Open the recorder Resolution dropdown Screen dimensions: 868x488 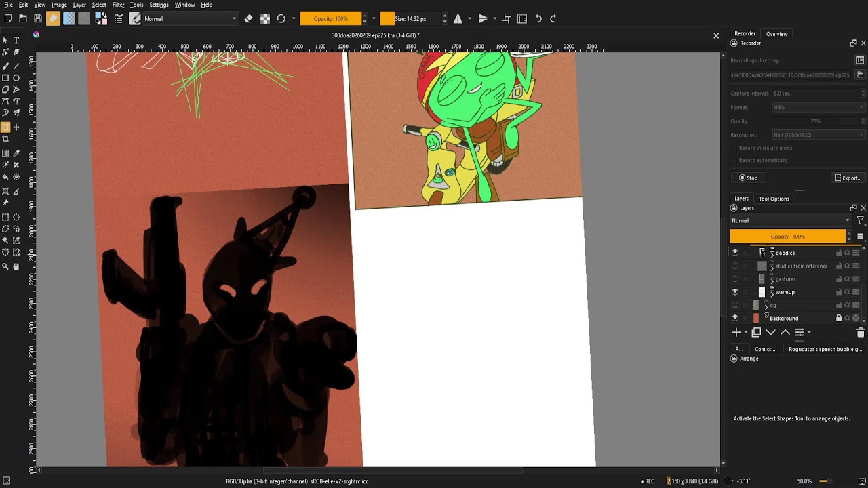819,135
